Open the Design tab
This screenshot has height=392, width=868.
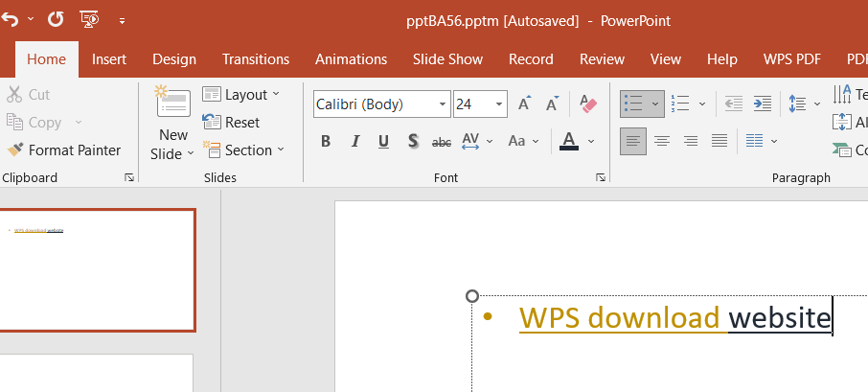[174, 59]
